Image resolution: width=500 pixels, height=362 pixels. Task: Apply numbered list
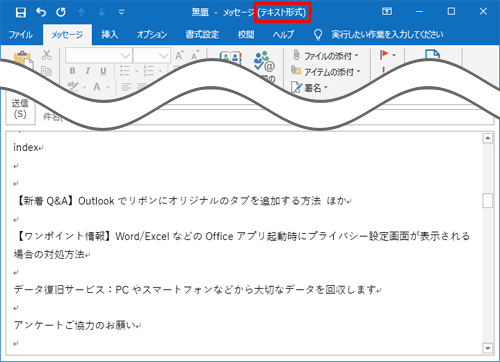(x=149, y=71)
